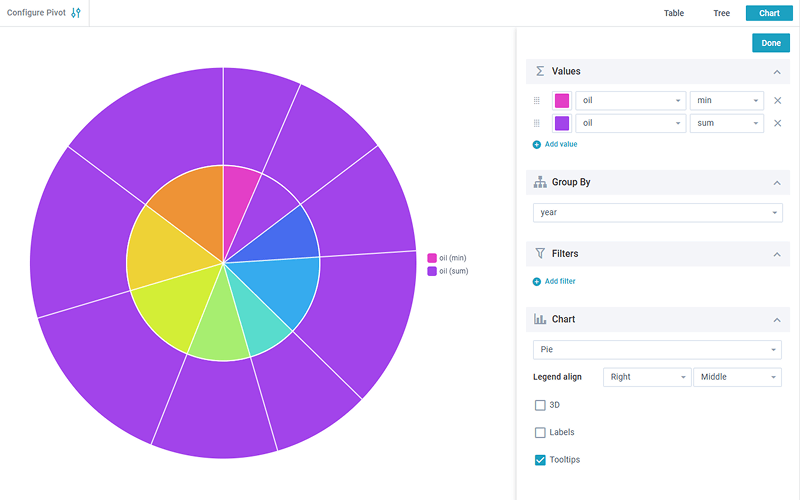Click the hierarchy icon beside Group By

(x=540, y=182)
